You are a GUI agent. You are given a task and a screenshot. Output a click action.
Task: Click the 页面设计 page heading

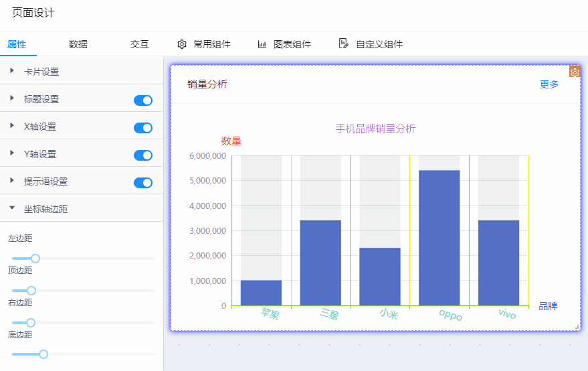point(33,13)
